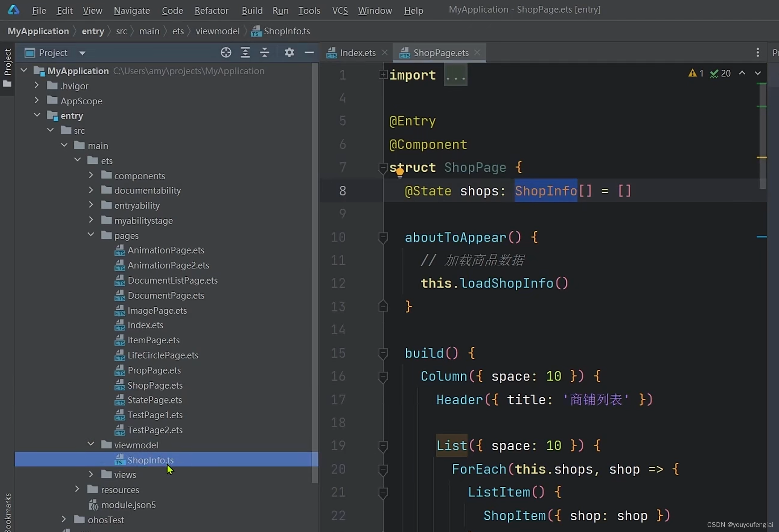Expand the .hvigor folder
The height and width of the screenshot is (532, 779).
tap(37, 85)
